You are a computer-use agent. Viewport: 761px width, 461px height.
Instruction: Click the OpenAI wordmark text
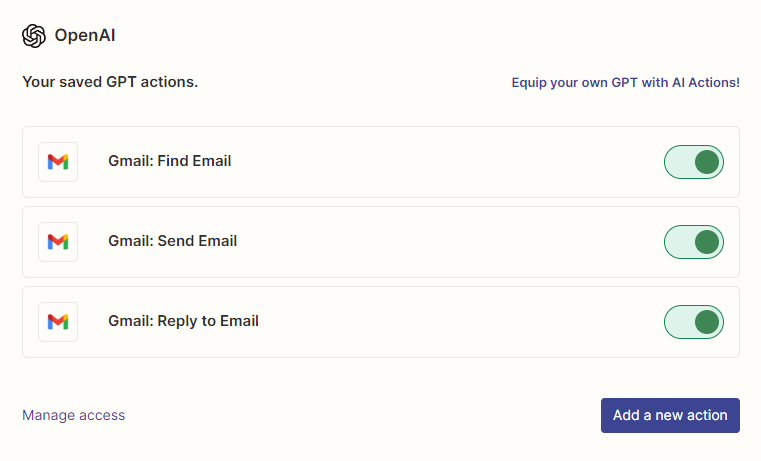coord(86,36)
